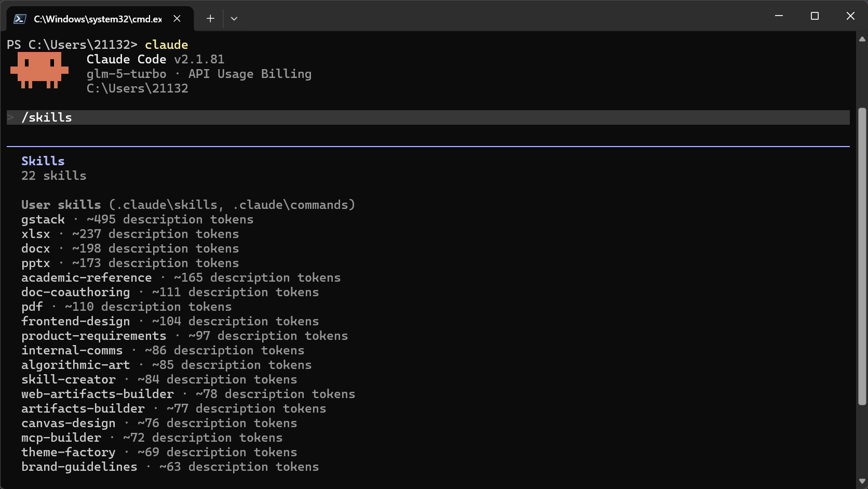This screenshot has height=489, width=868.
Task: Select the internal-comms skill row
Action: [x=163, y=350]
